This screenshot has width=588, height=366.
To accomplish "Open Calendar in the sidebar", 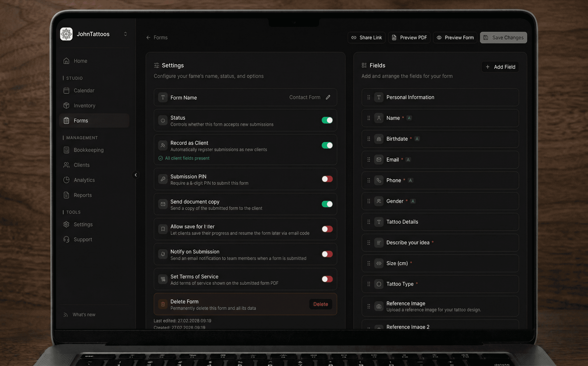I will [84, 91].
